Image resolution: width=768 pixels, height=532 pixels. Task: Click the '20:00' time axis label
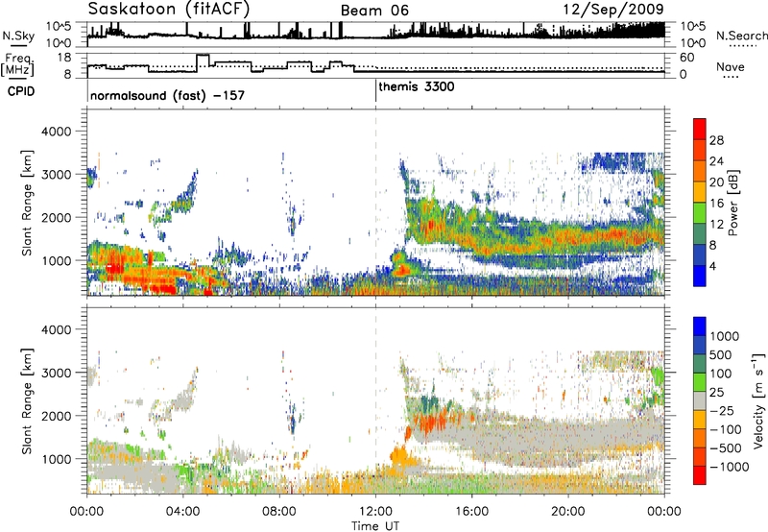(x=568, y=512)
